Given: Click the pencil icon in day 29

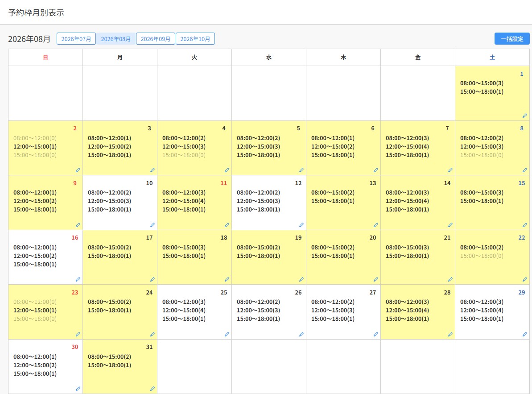Looking at the screenshot, I should [524, 334].
